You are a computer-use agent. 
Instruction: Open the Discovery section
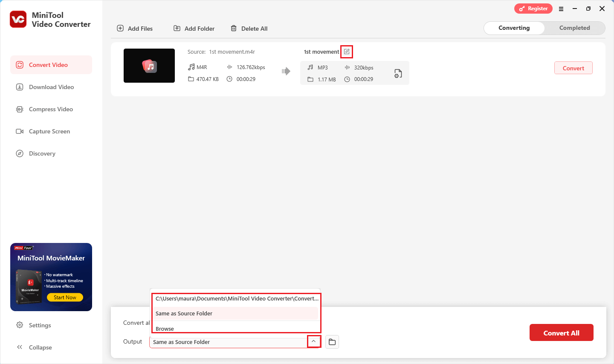pyautogui.click(x=51, y=153)
